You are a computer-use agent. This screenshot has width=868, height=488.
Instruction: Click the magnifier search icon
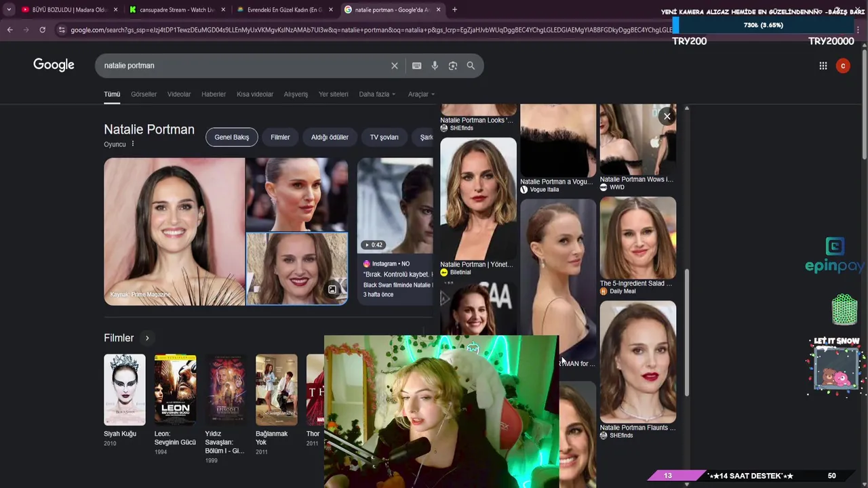(471, 66)
